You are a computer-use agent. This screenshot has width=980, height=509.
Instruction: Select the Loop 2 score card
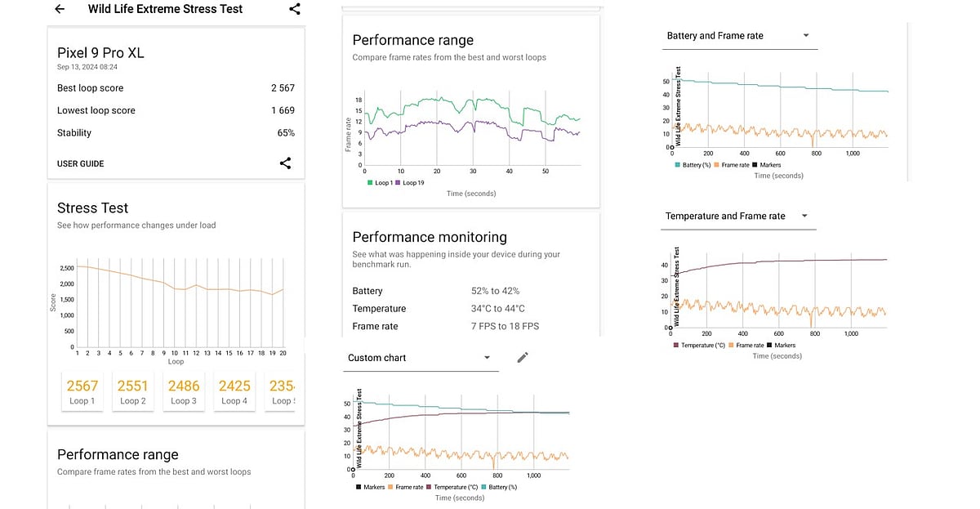click(132, 391)
